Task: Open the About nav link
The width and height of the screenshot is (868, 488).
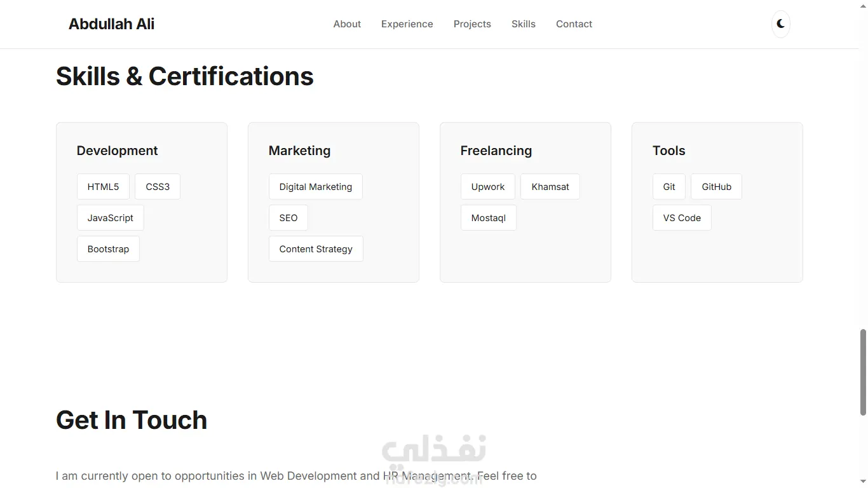Action: (x=347, y=24)
